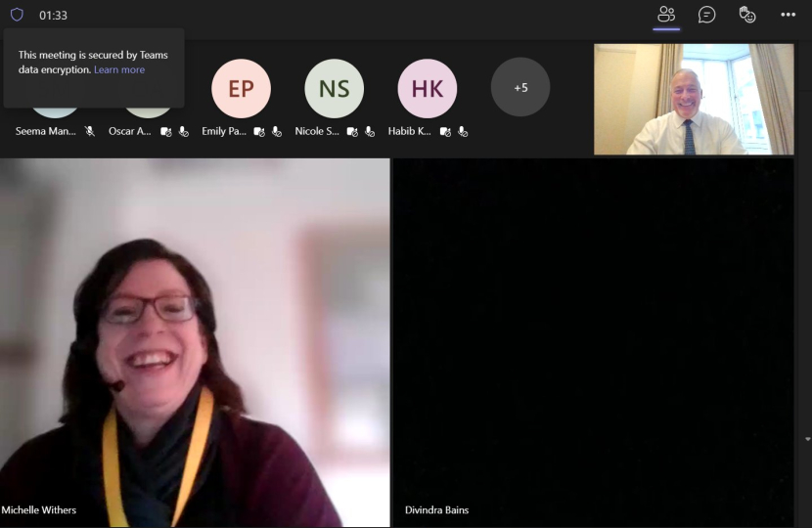This screenshot has height=528, width=812.
Task: Follow the Learn more link
Action: pyautogui.click(x=119, y=70)
